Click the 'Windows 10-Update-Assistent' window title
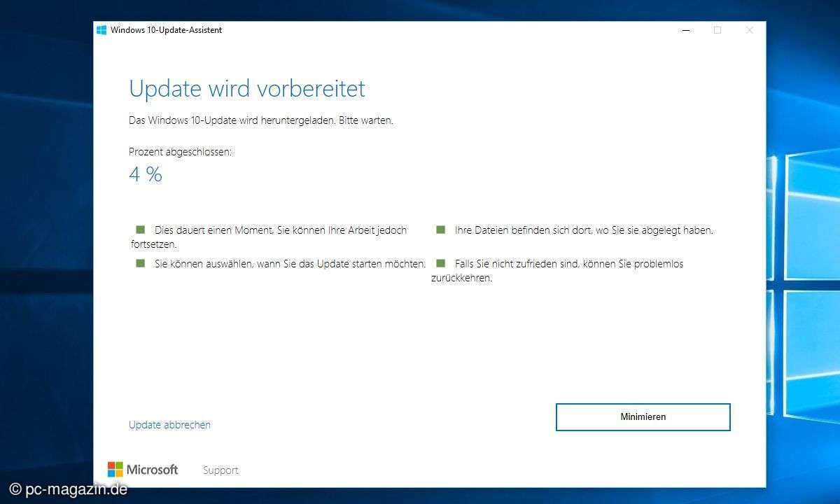This screenshot has height=504, width=840. (166, 30)
